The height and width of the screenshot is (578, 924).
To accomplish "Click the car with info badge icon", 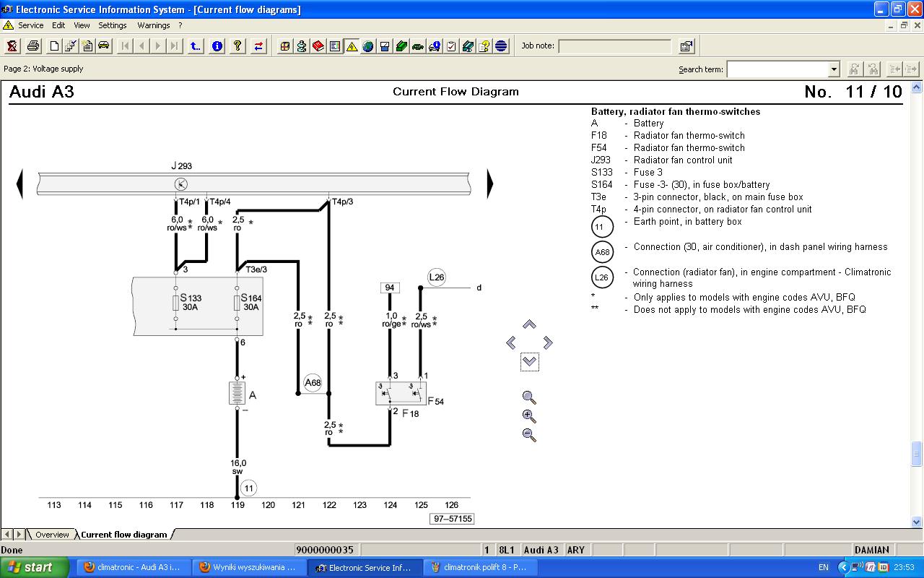I will pyautogui.click(x=435, y=46).
